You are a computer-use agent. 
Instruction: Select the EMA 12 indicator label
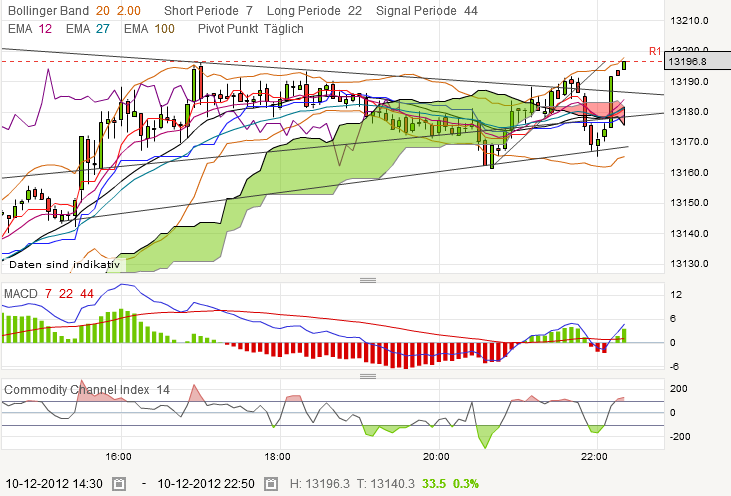click(30, 29)
